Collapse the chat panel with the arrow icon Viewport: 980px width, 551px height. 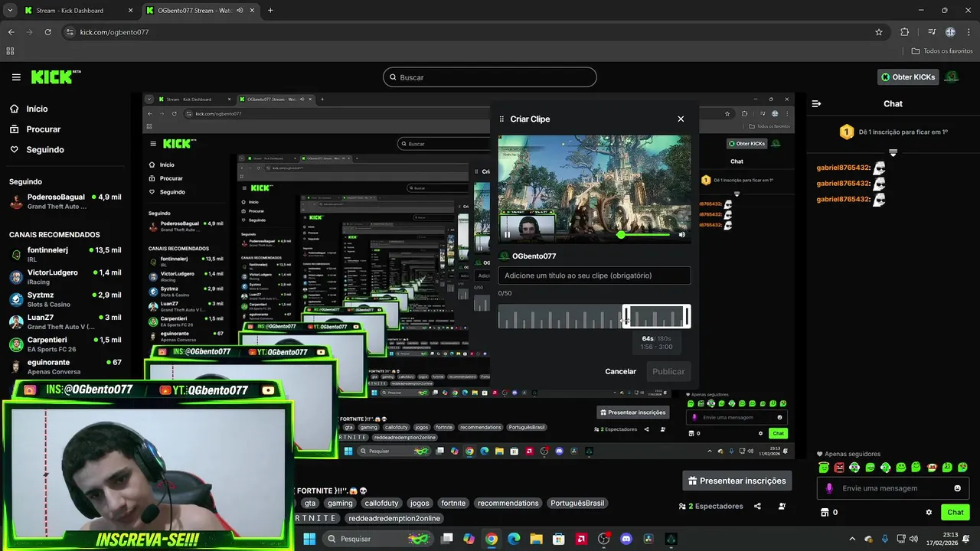tap(816, 103)
